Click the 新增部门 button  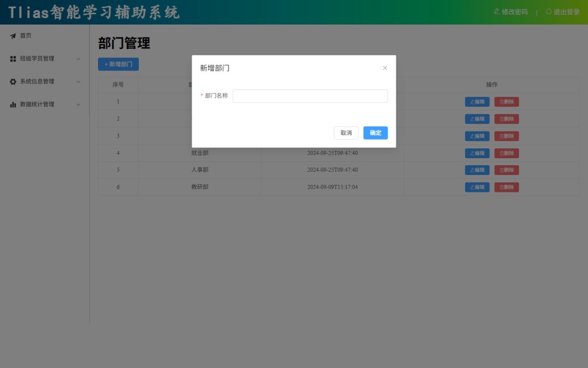[x=118, y=64]
